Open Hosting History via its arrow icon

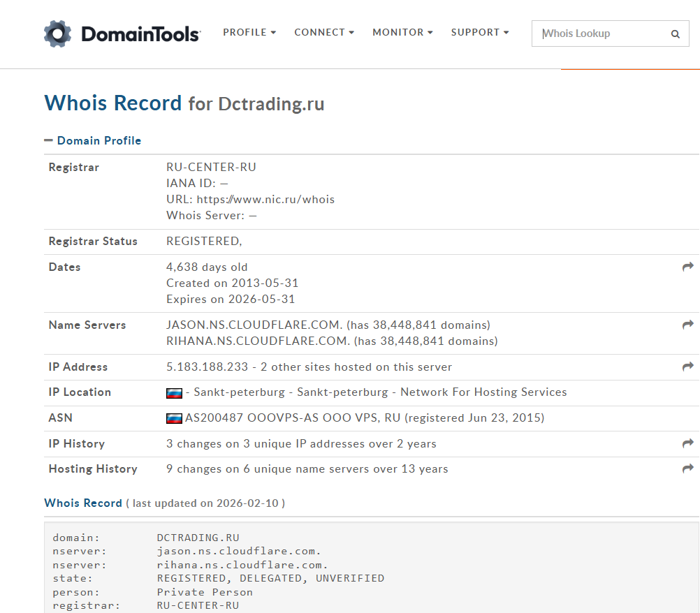coord(688,468)
